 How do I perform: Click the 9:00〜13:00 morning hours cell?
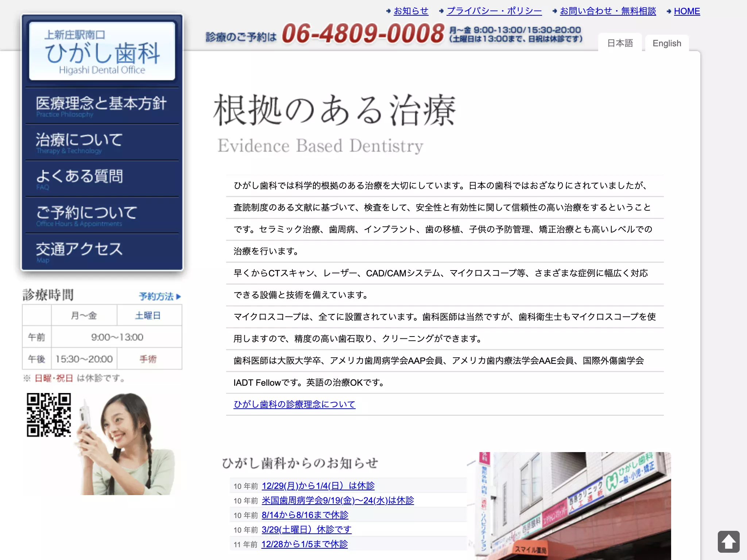(117, 337)
